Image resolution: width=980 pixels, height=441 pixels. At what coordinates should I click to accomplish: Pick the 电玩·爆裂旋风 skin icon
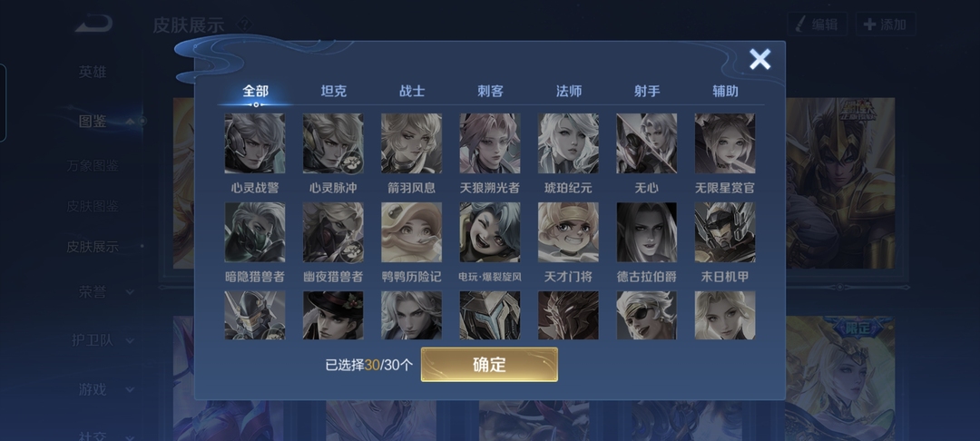(x=490, y=231)
